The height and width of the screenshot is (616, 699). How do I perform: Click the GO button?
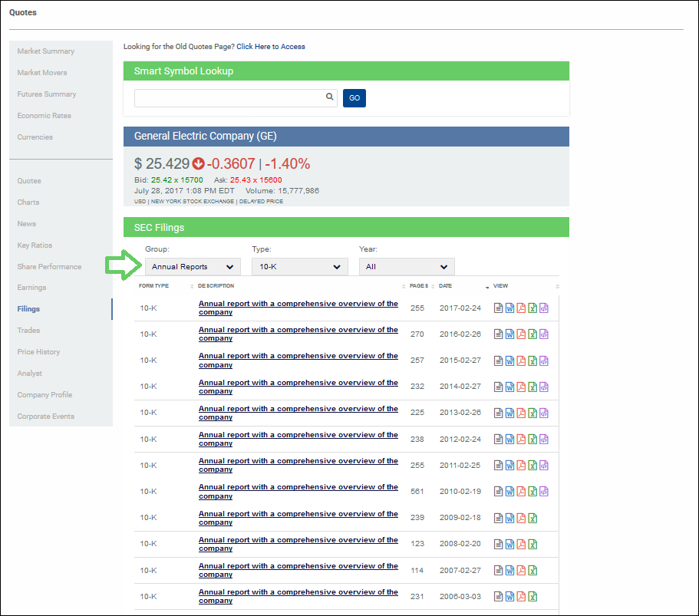(354, 98)
